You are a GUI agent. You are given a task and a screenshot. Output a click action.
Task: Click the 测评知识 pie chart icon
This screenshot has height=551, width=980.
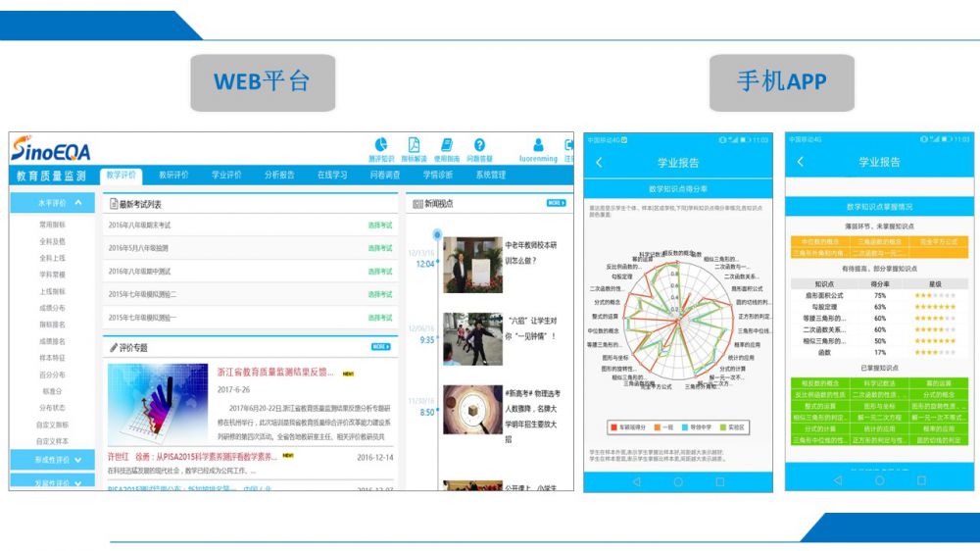coord(381,145)
